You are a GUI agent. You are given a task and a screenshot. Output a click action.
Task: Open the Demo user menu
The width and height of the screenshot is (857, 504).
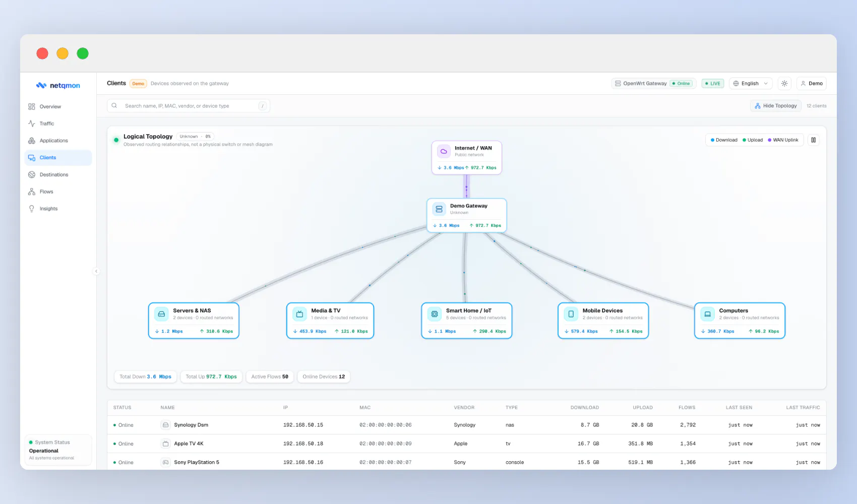(x=811, y=84)
